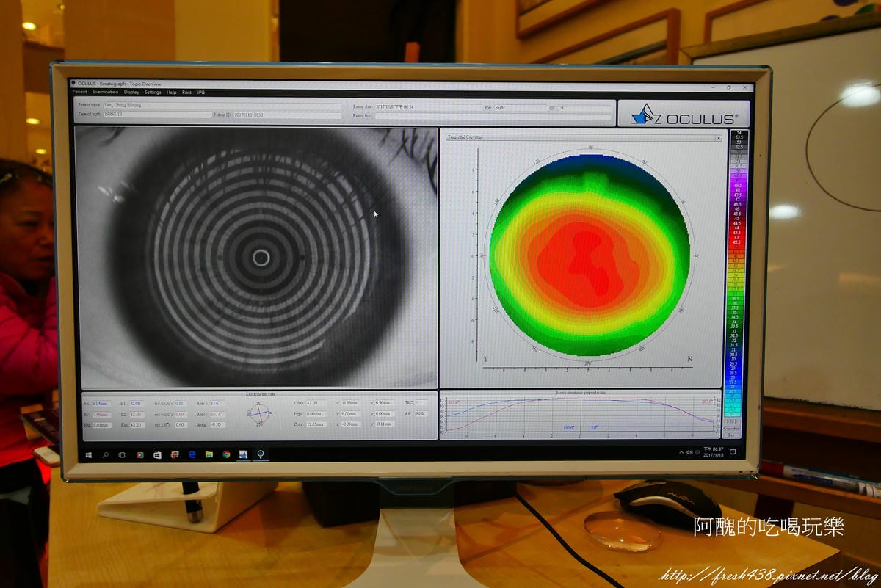Screen dimensions: 881x588
Task: Open the Display menu
Action: click(x=131, y=92)
